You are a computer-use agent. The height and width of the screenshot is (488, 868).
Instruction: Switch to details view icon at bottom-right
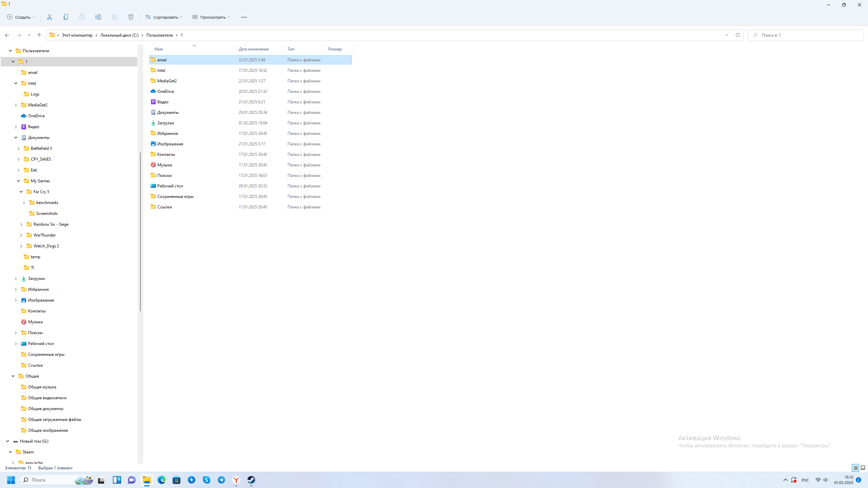[855, 468]
